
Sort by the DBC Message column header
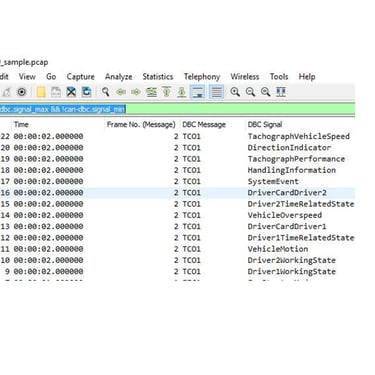pos(204,125)
